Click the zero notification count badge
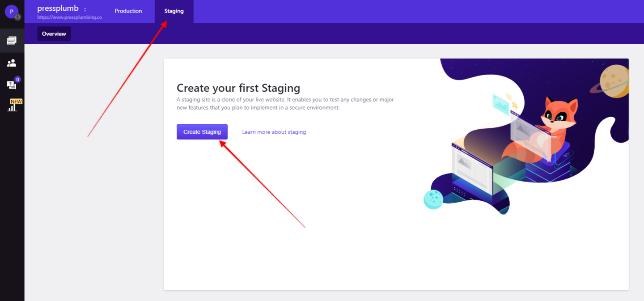Image resolution: width=644 pixels, height=301 pixels. pyautogui.click(x=17, y=80)
